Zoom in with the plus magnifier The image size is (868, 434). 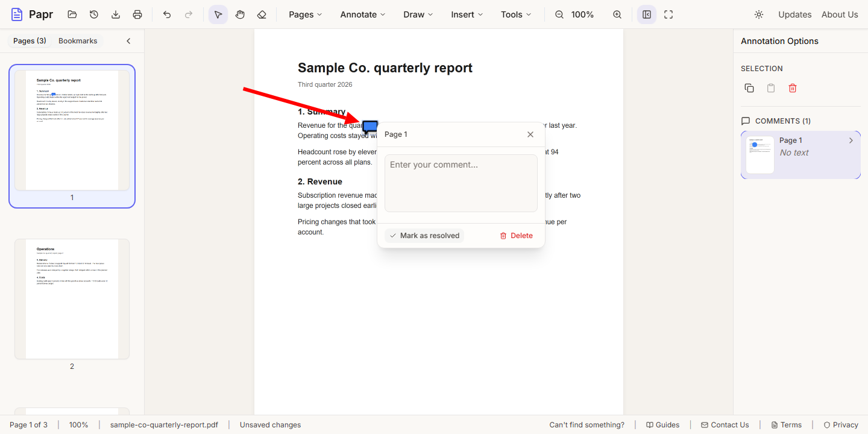coord(617,14)
